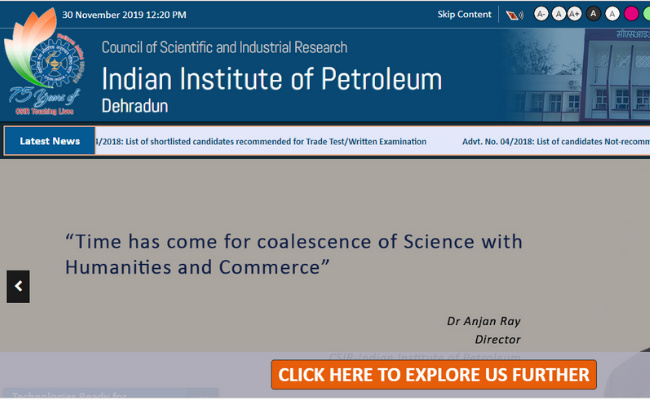The height and width of the screenshot is (400, 650).
Task: Go to previous slide using left arrow
Action: click(x=18, y=286)
